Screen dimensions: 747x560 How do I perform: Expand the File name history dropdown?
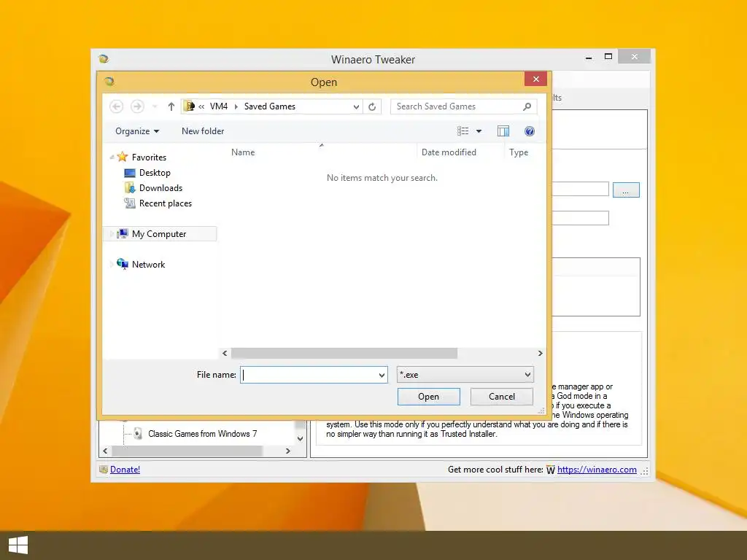[382, 376]
